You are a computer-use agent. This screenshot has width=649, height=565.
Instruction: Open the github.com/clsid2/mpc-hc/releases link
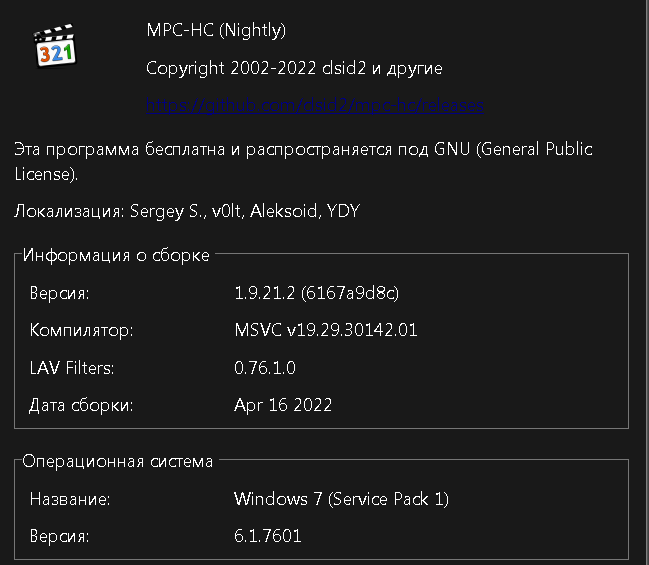click(x=315, y=106)
